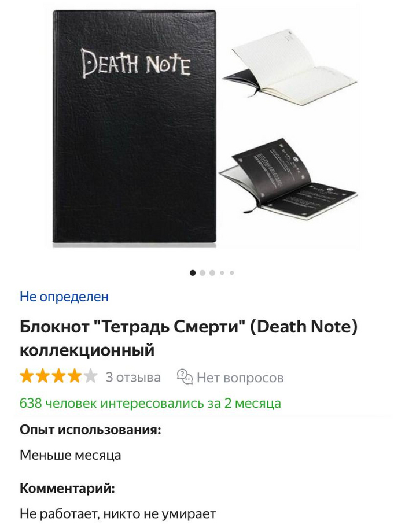The image size is (405, 532).
Task: Select the third carousel dot indicator
Action: click(212, 272)
